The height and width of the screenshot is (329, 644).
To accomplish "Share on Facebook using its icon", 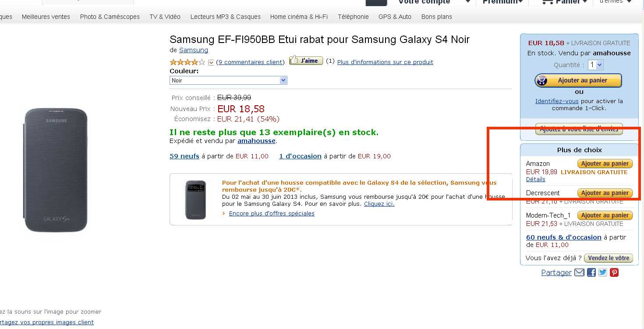I will (x=591, y=272).
